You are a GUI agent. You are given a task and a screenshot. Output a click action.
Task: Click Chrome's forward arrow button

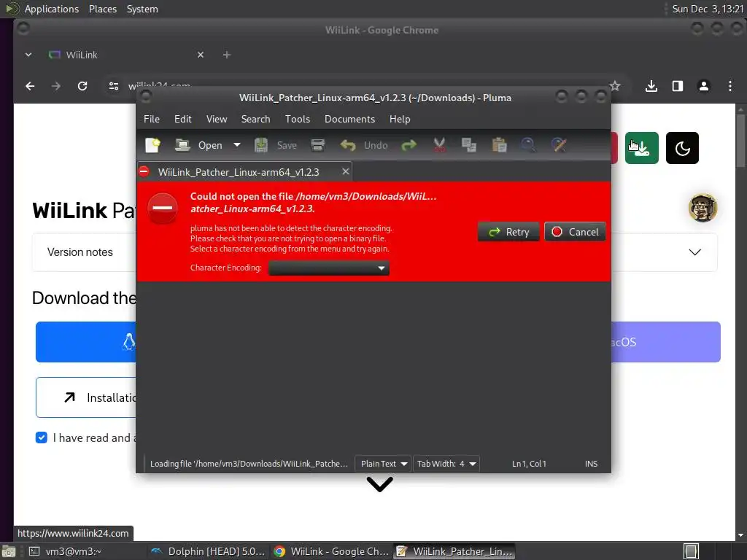(56, 86)
